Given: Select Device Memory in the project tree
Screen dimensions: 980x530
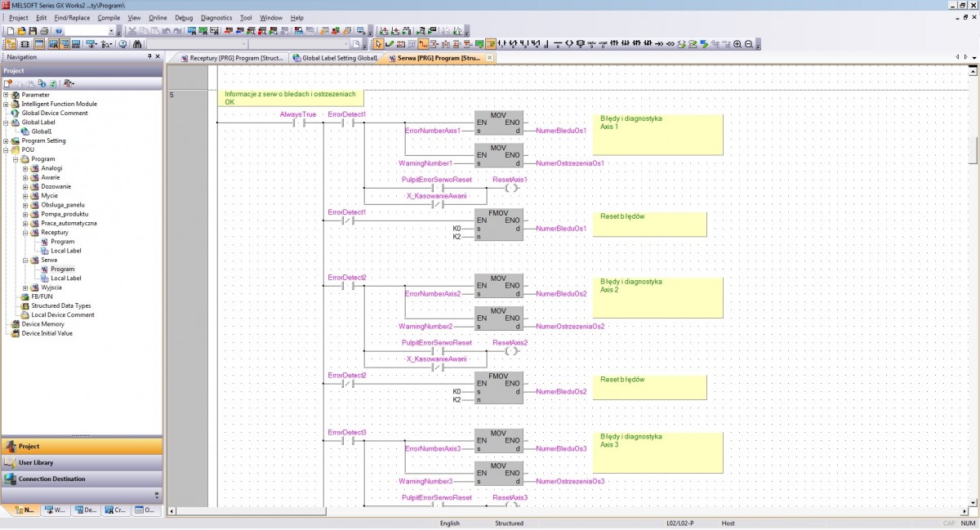Looking at the screenshot, I should (42, 324).
